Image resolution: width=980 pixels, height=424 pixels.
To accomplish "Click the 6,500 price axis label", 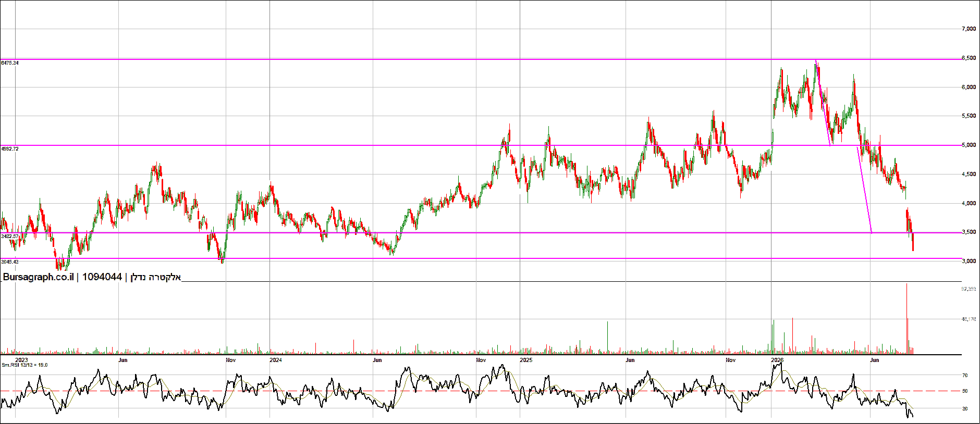I will click(969, 58).
